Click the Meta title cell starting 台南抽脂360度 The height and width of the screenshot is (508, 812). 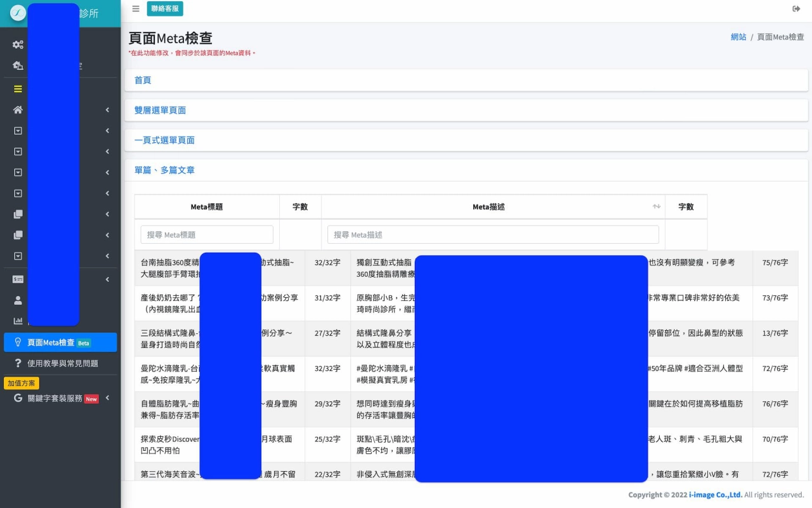tap(219, 268)
